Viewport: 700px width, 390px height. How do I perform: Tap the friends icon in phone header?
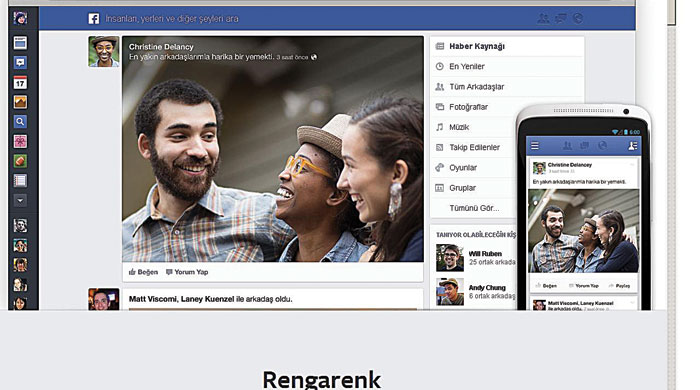567,145
